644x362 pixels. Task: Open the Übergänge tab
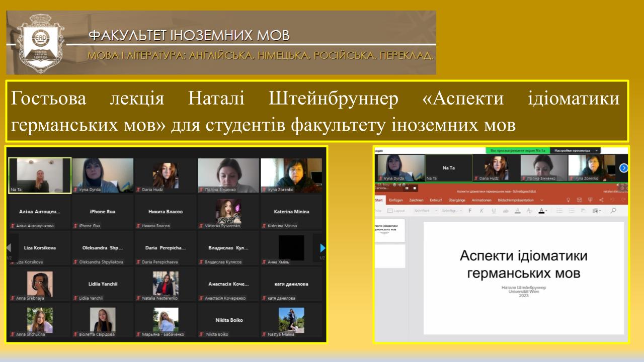click(x=457, y=200)
